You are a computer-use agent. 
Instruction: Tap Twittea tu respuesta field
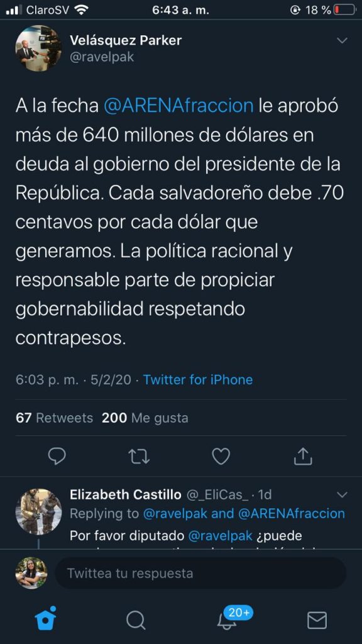click(200, 573)
